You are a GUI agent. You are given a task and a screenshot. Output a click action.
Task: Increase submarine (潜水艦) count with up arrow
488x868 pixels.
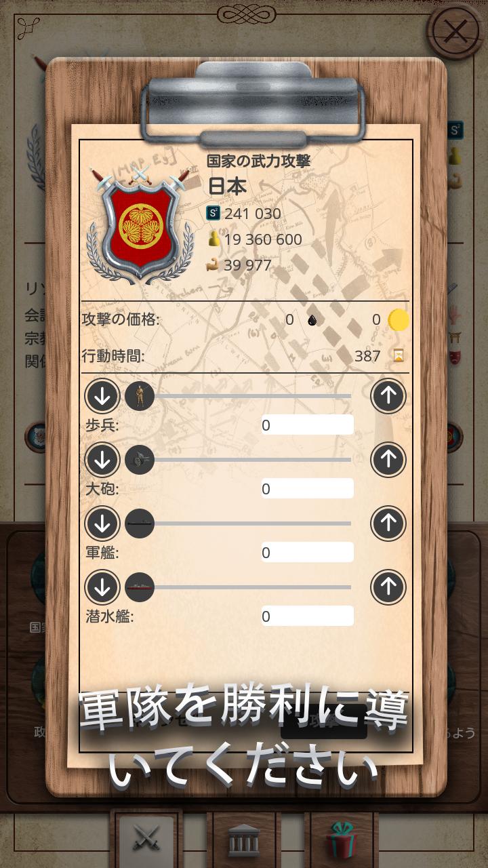pyautogui.click(x=388, y=587)
